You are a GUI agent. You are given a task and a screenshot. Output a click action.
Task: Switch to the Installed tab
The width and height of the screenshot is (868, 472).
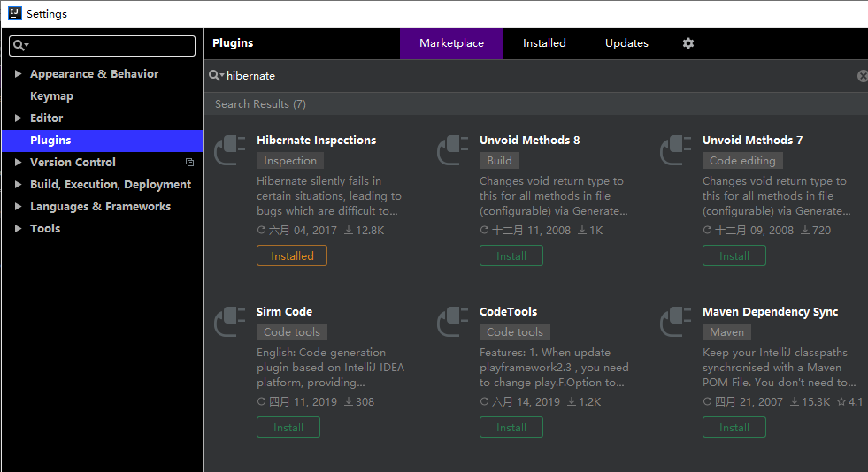point(544,43)
